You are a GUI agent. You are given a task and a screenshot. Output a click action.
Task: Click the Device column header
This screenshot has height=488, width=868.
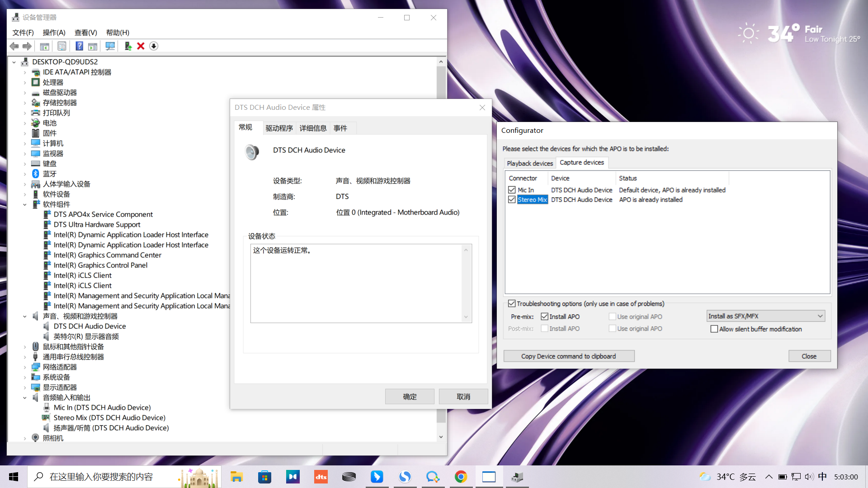[x=581, y=178]
